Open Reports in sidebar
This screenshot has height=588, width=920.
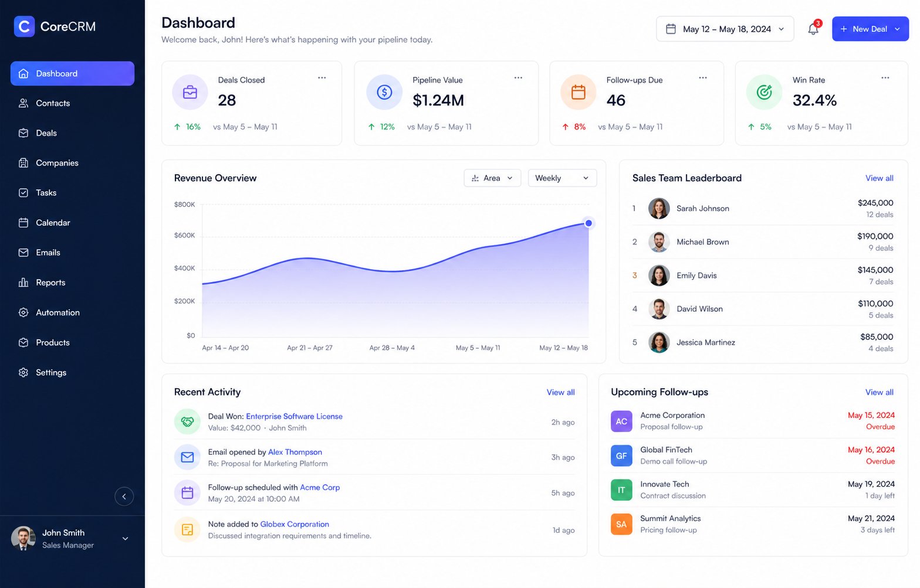pos(72,283)
